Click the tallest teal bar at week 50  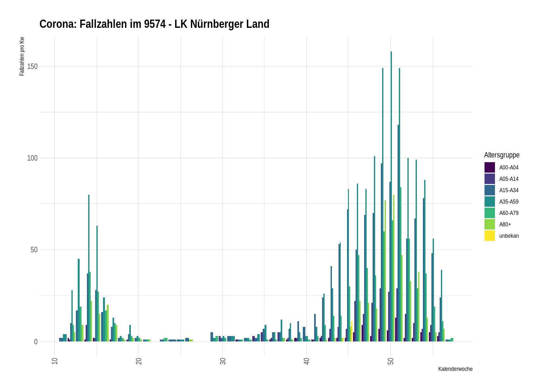coord(391,196)
